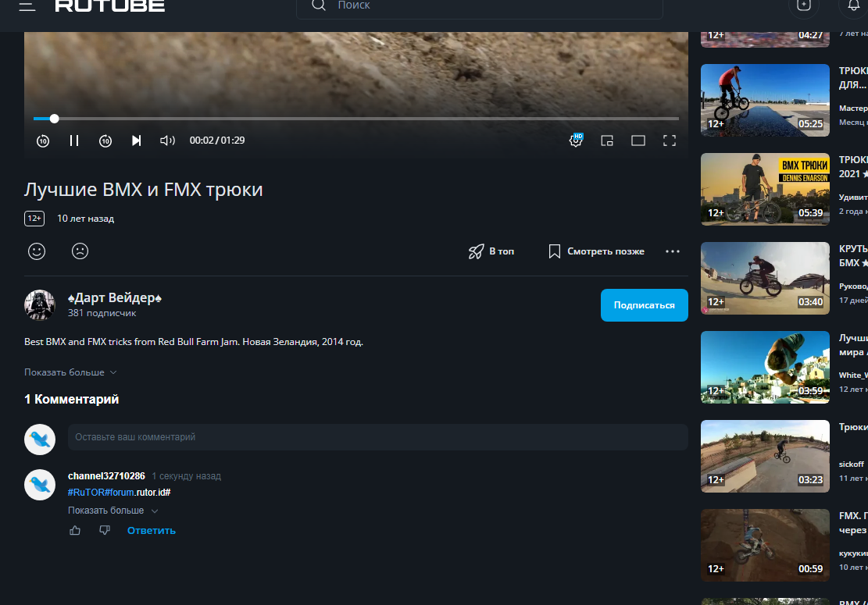Dislike the video with sad face
The image size is (868, 605).
pyautogui.click(x=80, y=251)
